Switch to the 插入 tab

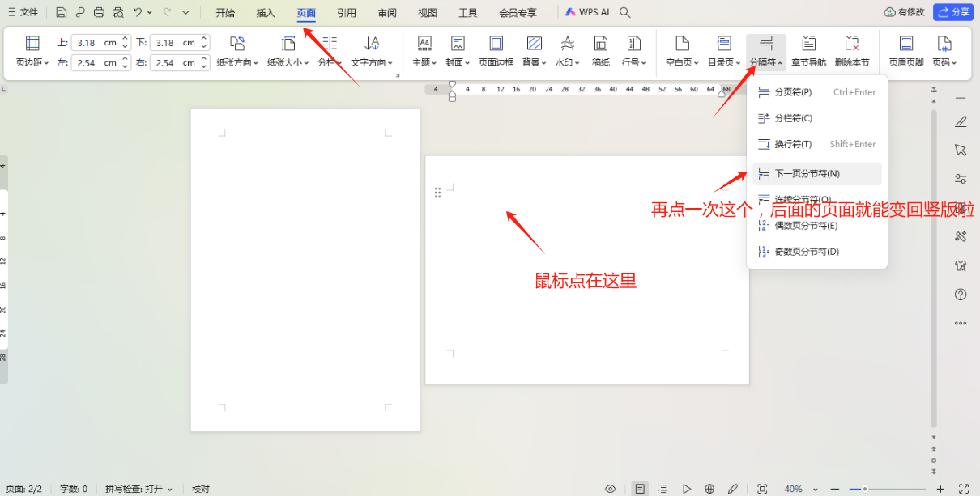(266, 13)
